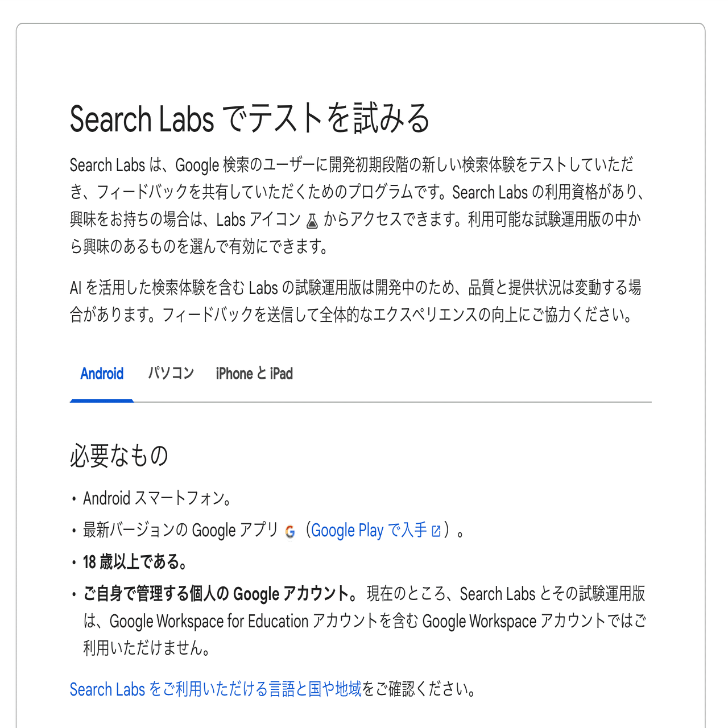This screenshot has height=728, width=728.
Task: Click the bold text 18 歳以上である
Action: tap(135, 561)
